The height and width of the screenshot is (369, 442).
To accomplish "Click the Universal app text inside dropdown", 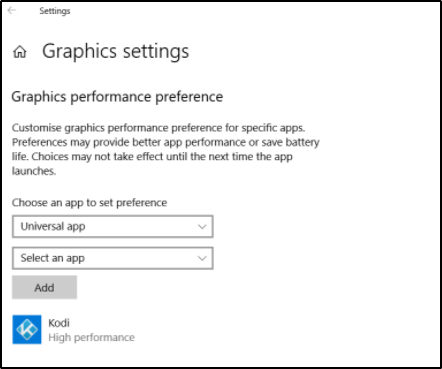I will (x=53, y=226).
